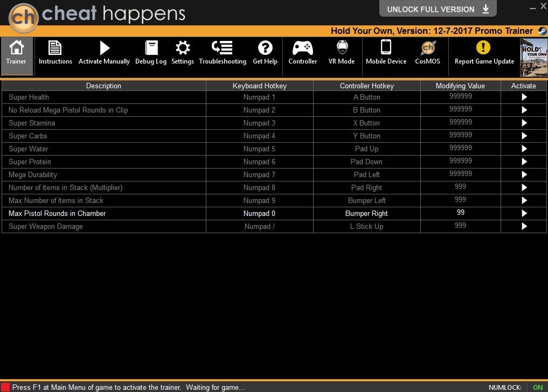Open Mobile Device options
Screen dimensions: 548x392
pyautogui.click(x=386, y=53)
